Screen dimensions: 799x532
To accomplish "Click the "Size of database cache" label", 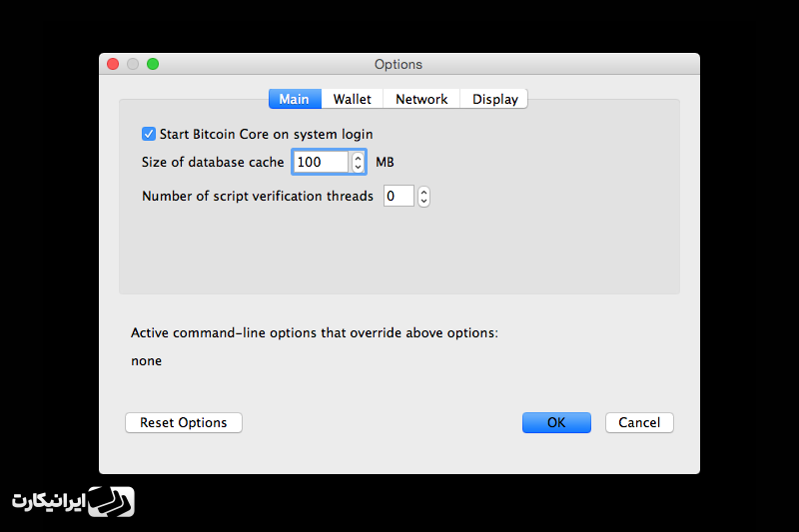I will click(213, 162).
